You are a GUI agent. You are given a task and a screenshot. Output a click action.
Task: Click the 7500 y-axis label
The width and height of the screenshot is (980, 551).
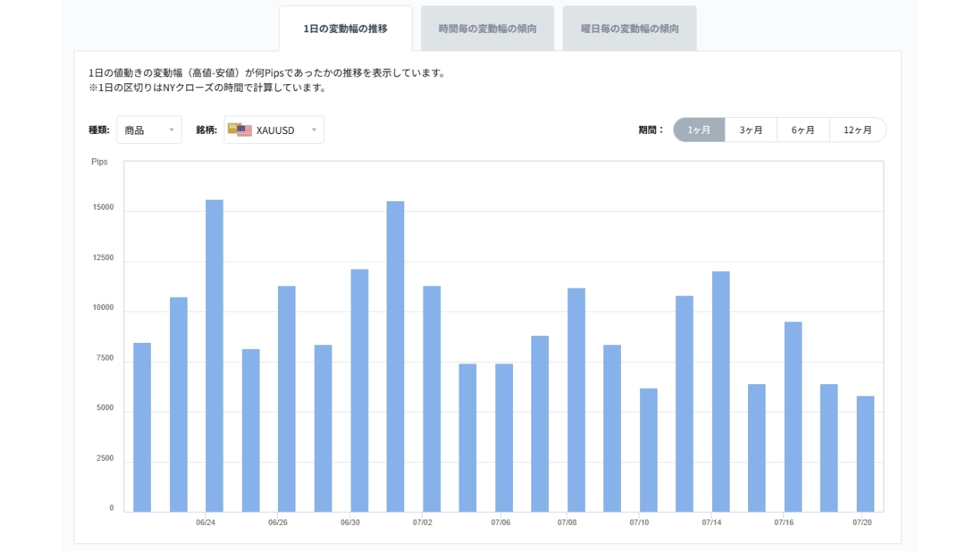[x=104, y=358]
